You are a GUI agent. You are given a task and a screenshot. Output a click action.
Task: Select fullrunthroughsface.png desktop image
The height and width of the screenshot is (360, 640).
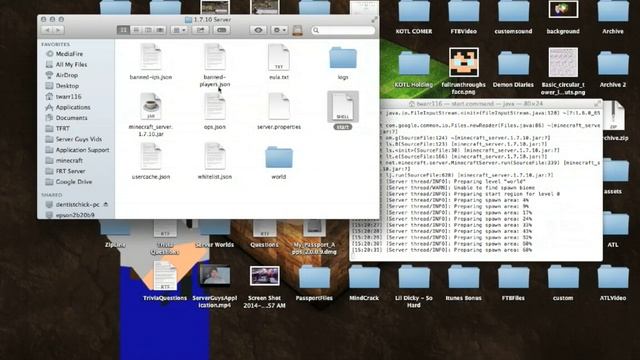tap(464, 62)
